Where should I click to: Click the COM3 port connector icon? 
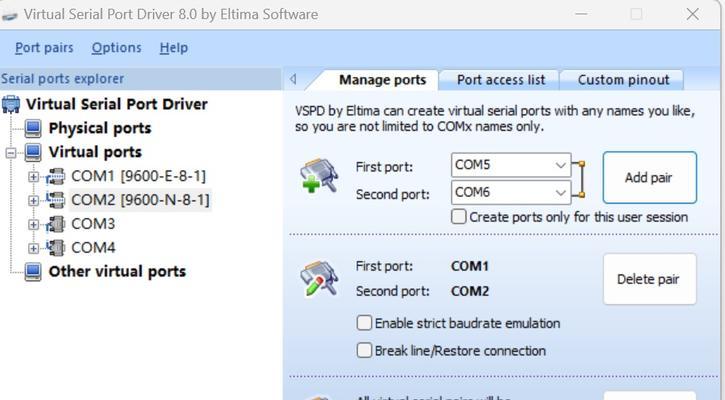tap(56, 224)
